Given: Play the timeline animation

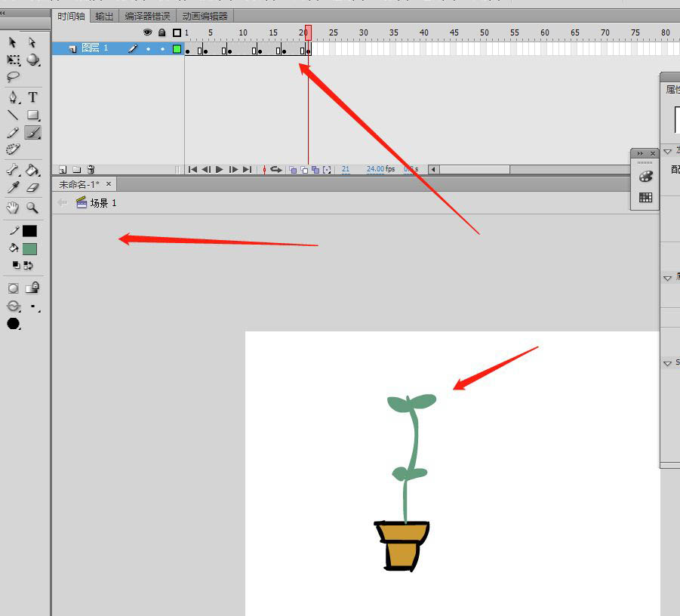Looking at the screenshot, I should tap(220, 170).
